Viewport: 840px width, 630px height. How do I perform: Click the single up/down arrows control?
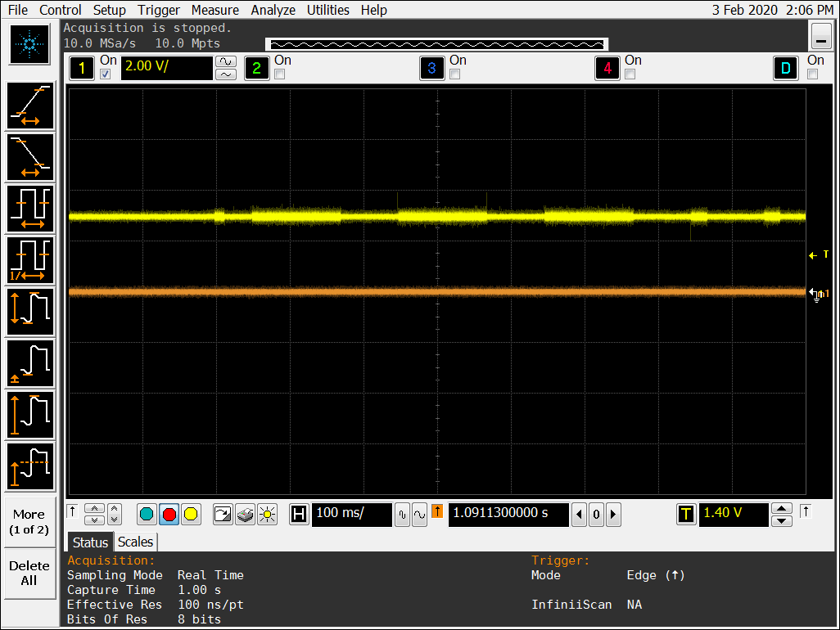click(x=94, y=515)
